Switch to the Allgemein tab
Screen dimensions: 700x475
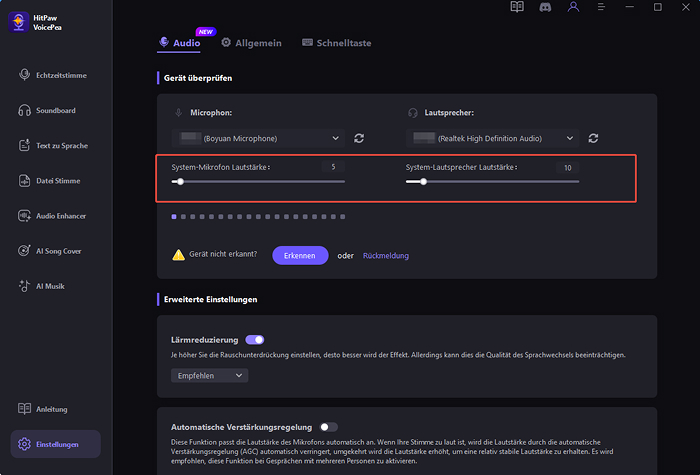pos(252,43)
